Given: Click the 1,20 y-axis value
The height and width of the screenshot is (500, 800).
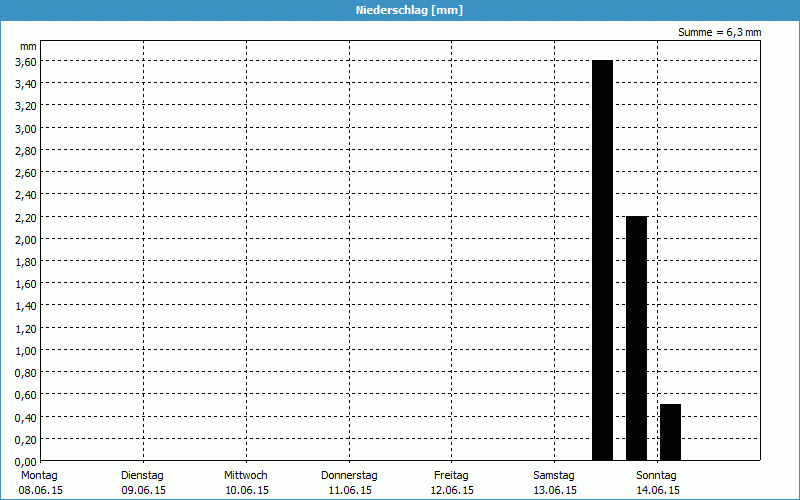Looking at the screenshot, I should [26, 329].
